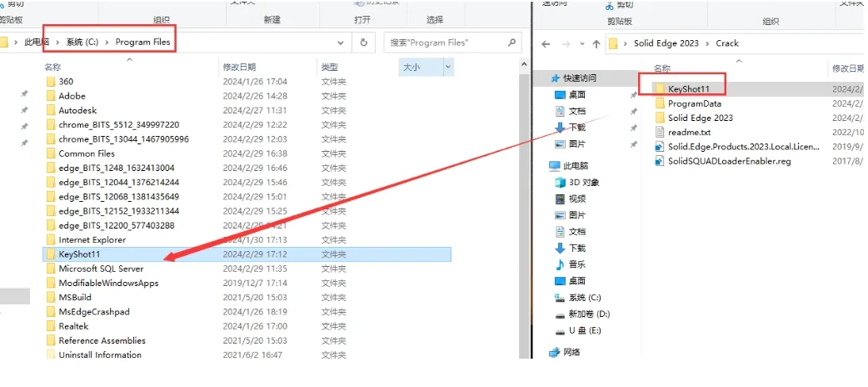This screenshot has height=387, width=868.
Task: Open 音乐 in the navigation pane
Action: click(x=570, y=264)
